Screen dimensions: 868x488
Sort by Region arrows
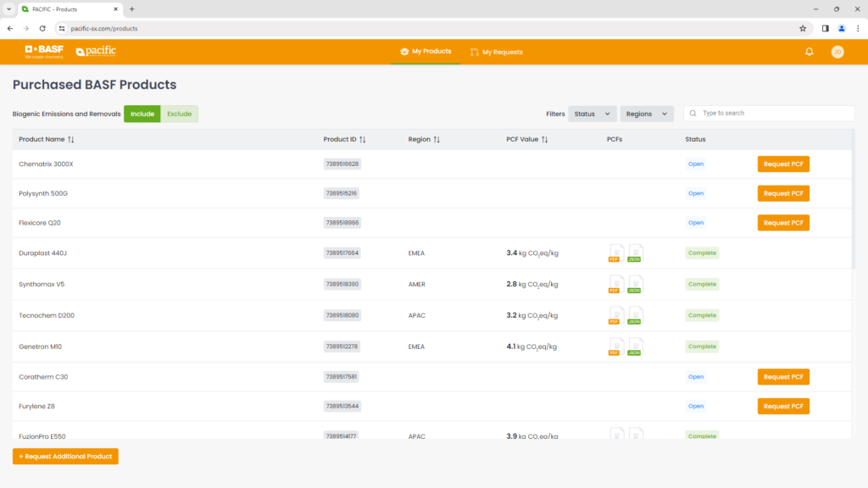tap(437, 140)
